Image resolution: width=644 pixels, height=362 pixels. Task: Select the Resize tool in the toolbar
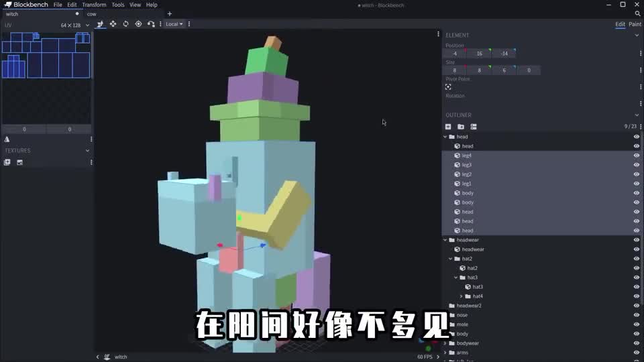tap(113, 24)
